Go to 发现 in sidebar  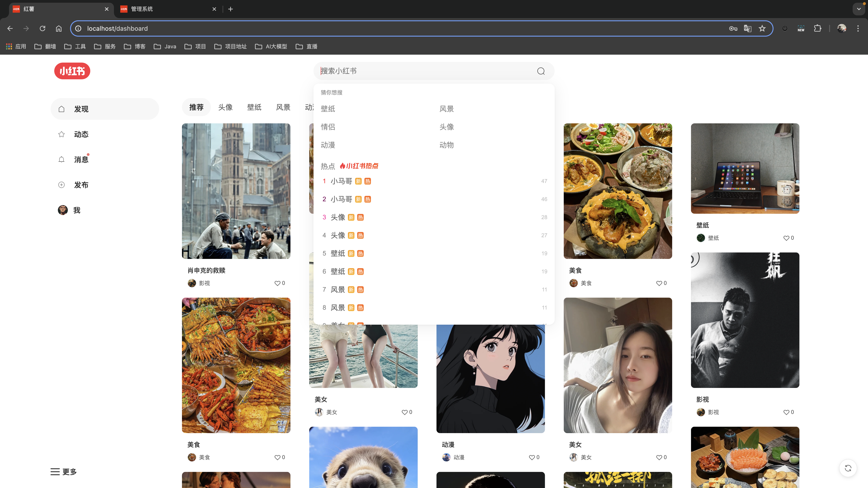tap(105, 109)
